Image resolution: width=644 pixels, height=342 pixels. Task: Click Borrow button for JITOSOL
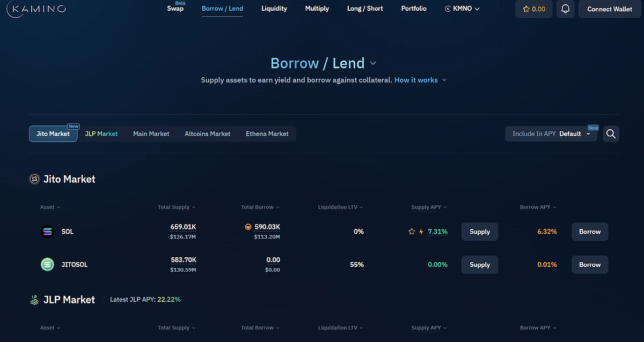click(x=589, y=265)
